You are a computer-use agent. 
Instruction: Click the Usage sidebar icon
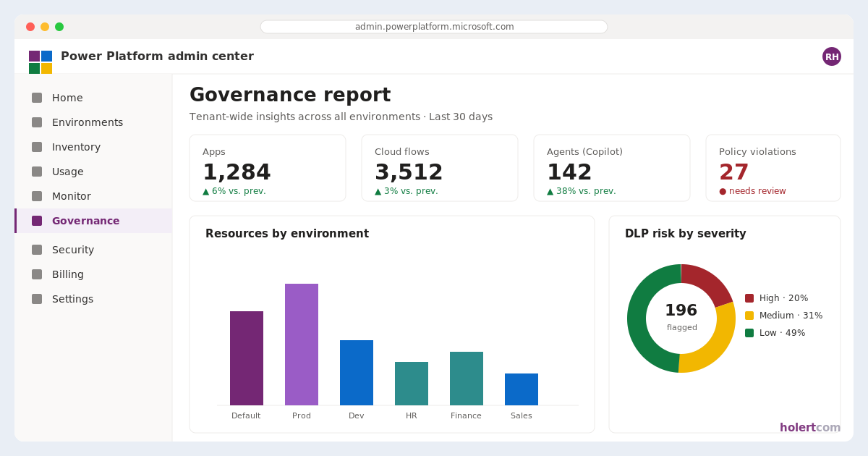[37, 172]
